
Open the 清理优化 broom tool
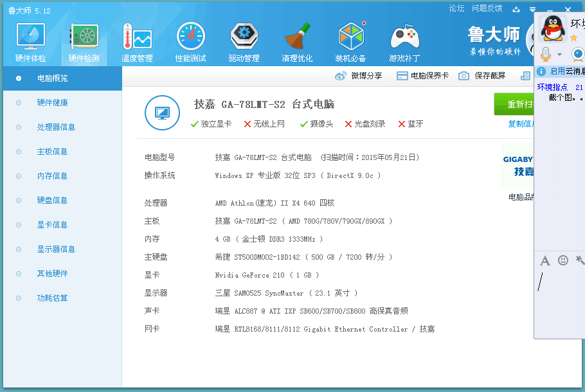298,42
